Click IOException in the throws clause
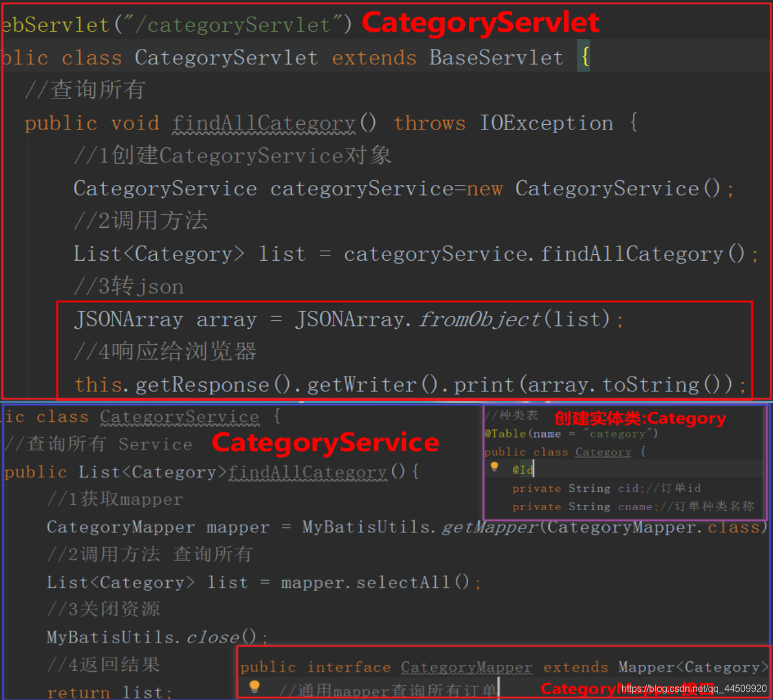The image size is (773, 700). coord(546,124)
